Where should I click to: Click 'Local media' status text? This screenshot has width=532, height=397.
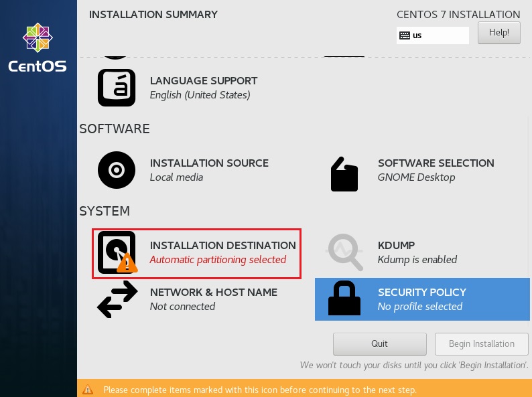tap(176, 177)
